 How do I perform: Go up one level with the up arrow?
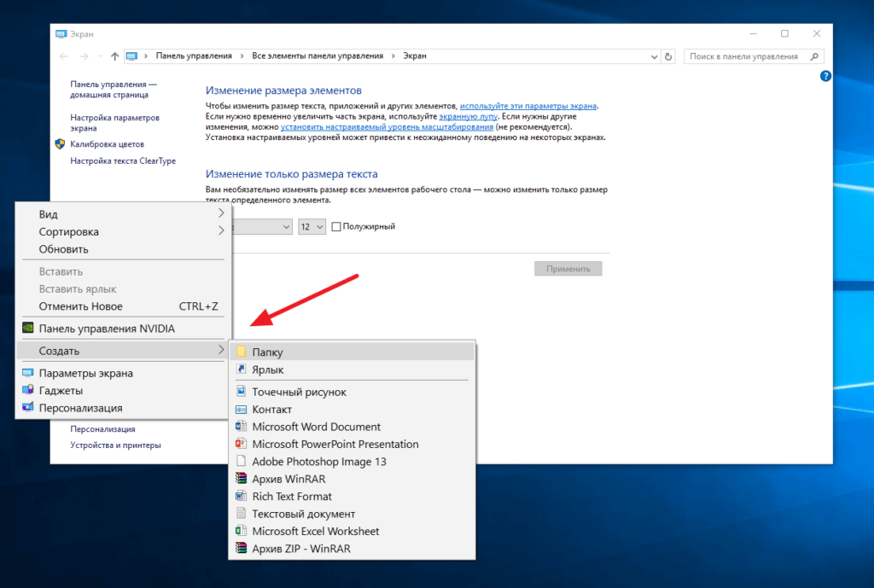(115, 55)
